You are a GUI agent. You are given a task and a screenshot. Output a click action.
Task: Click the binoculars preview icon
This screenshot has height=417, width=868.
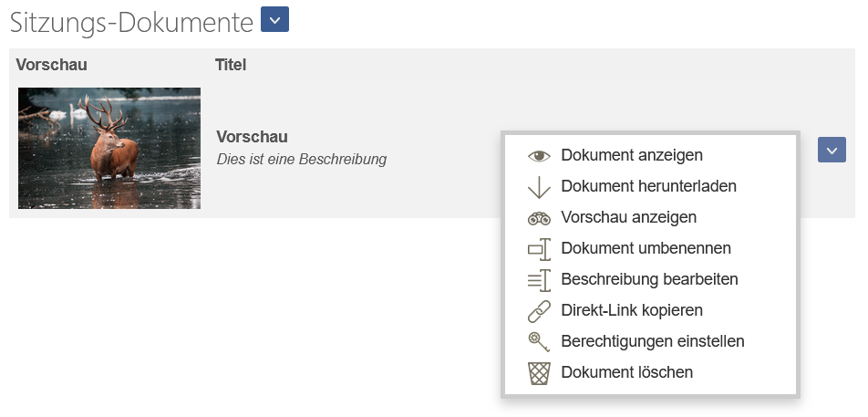tap(539, 218)
